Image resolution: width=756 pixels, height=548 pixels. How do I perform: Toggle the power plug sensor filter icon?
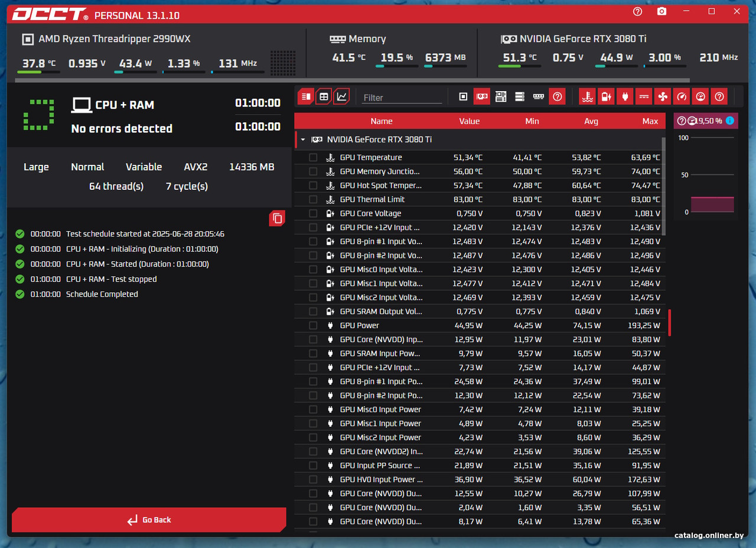pos(625,96)
